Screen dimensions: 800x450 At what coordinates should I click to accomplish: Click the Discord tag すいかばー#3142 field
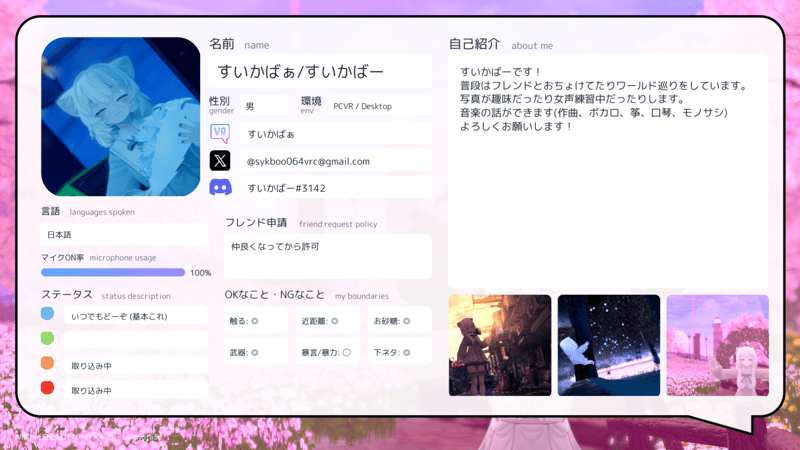point(336,188)
